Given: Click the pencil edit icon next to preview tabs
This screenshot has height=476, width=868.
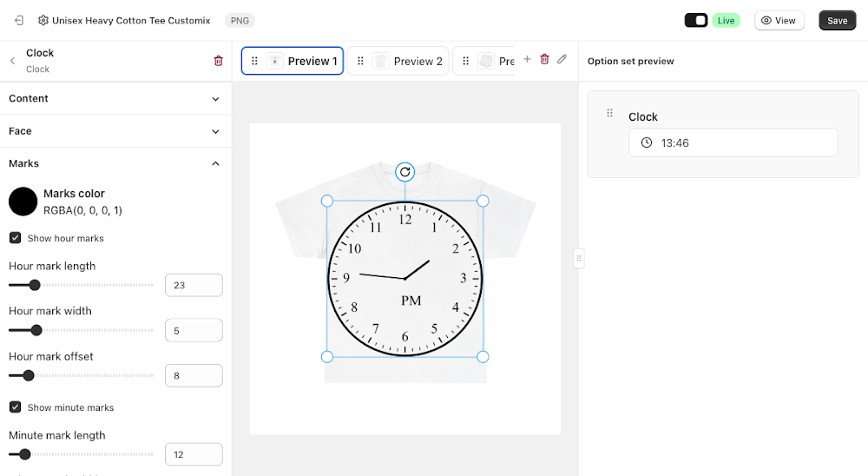Looking at the screenshot, I should pyautogui.click(x=562, y=59).
